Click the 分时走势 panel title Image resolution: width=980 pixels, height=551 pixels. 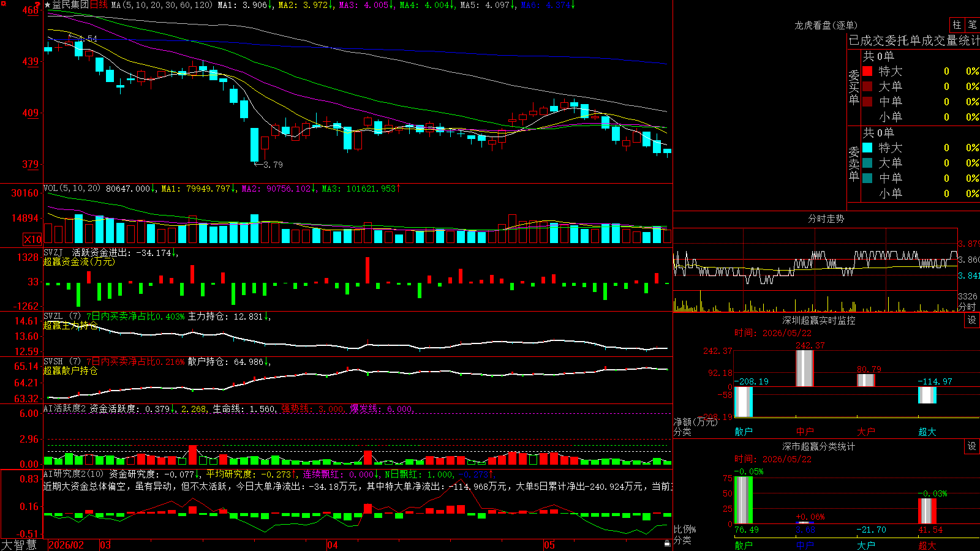[x=826, y=219]
